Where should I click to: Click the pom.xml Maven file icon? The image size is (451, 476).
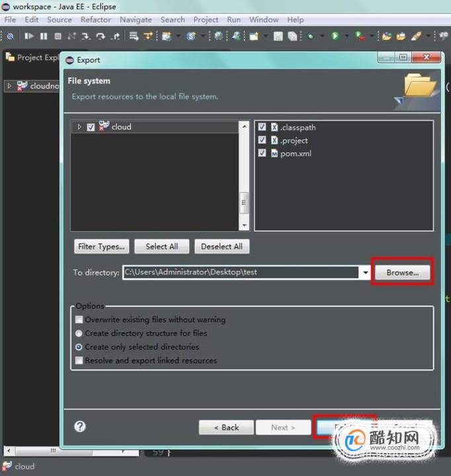pos(274,153)
